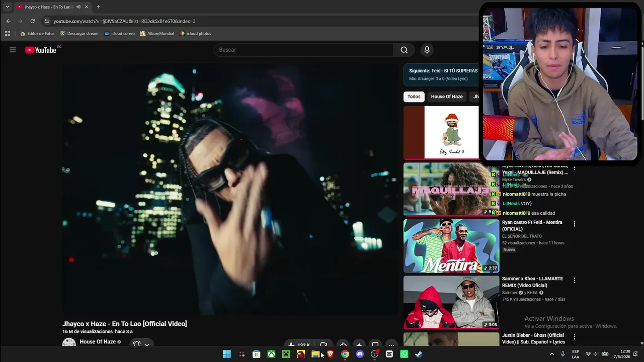The image size is (644, 362).
Task: Launch Minecraft from the taskbar
Action: pos(286,354)
